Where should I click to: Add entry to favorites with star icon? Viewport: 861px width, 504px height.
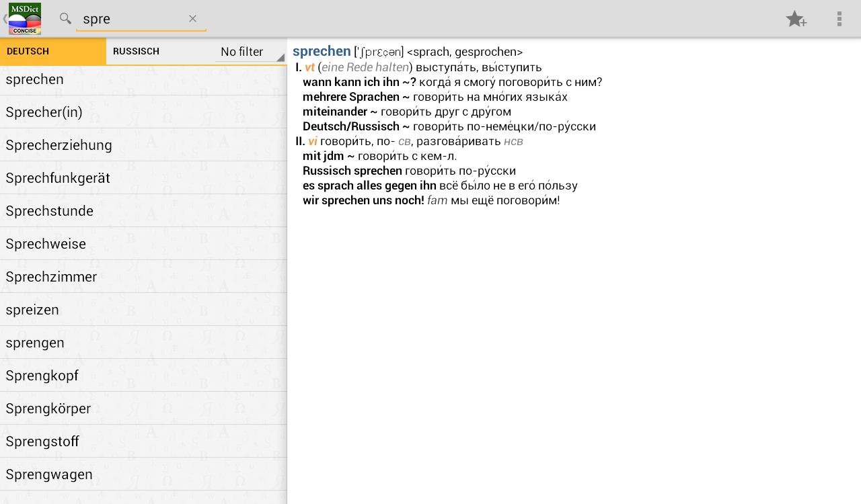pos(796,19)
